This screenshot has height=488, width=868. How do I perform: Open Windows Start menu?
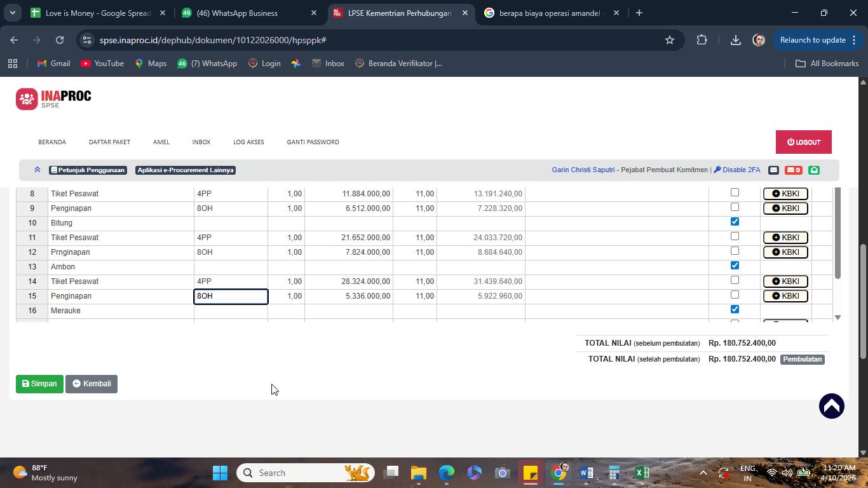click(220, 473)
